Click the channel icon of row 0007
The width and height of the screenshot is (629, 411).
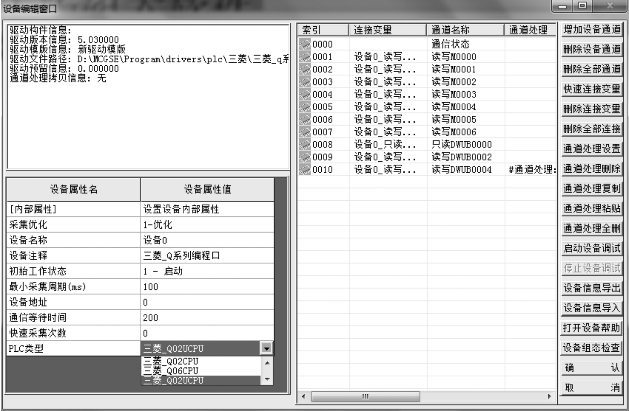(x=305, y=132)
